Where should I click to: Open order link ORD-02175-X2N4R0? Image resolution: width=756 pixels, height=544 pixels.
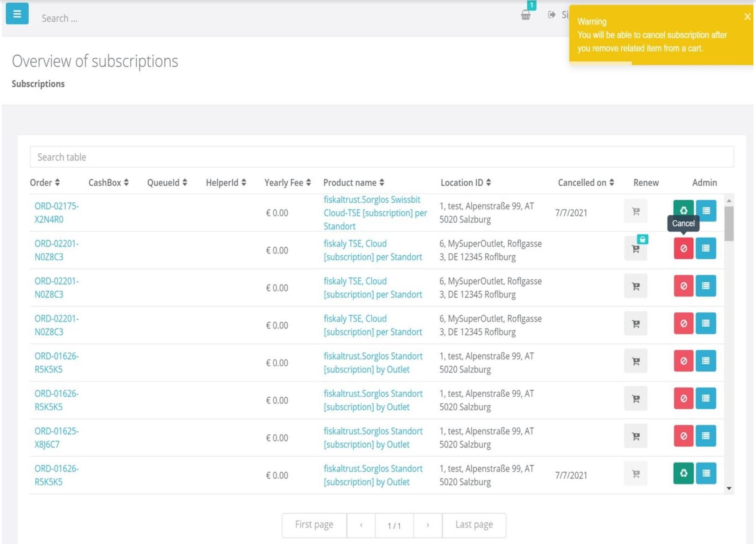pyautogui.click(x=56, y=213)
